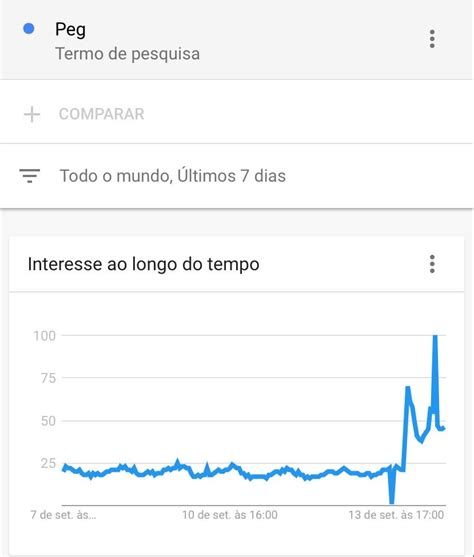Select the secondary spike near 70 on the chart

click(408, 388)
